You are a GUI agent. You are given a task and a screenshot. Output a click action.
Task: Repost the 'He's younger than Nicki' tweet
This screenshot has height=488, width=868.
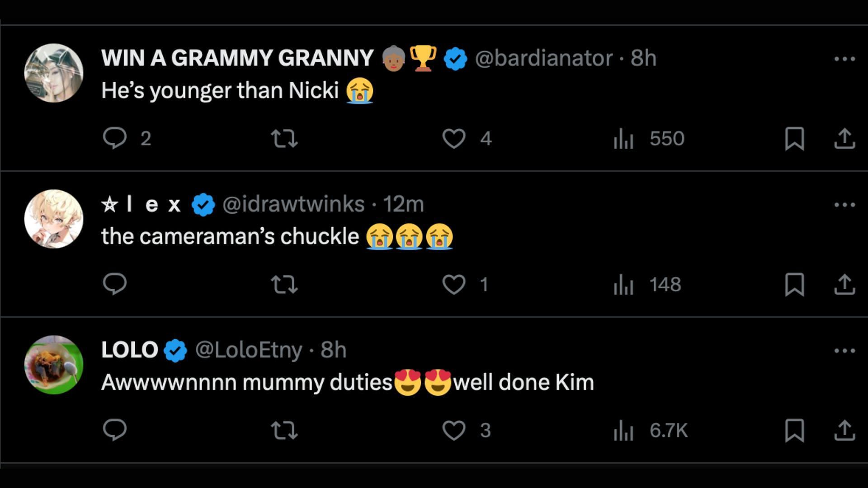pyautogui.click(x=284, y=138)
